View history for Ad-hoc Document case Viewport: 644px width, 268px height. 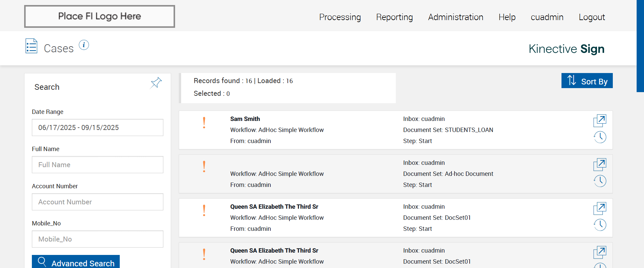[x=600, y=181]
